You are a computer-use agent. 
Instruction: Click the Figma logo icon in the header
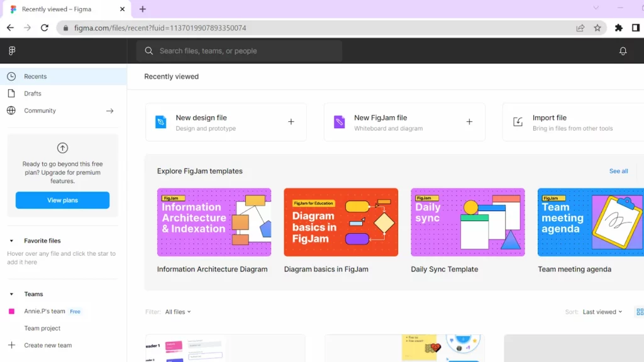pos(12,50)
